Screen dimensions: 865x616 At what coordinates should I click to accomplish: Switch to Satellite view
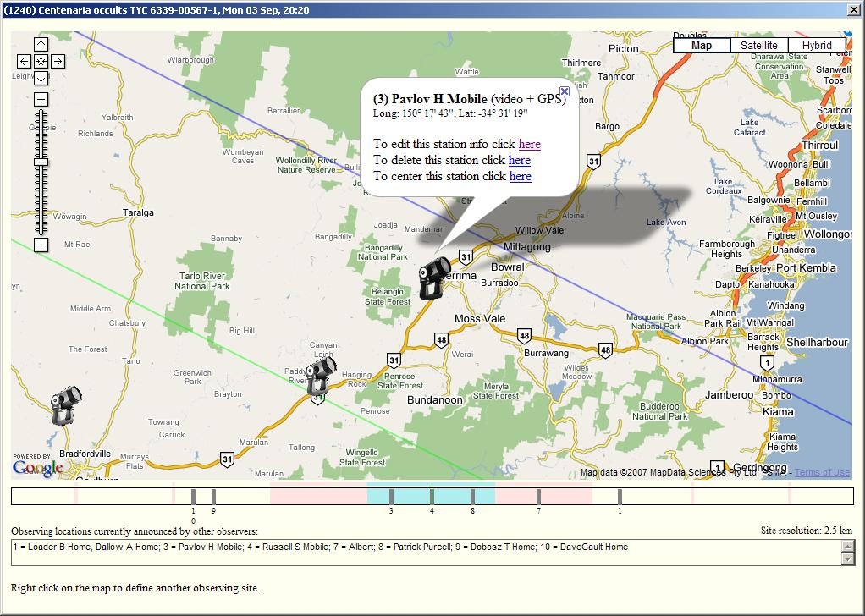(x=759, y=46)
